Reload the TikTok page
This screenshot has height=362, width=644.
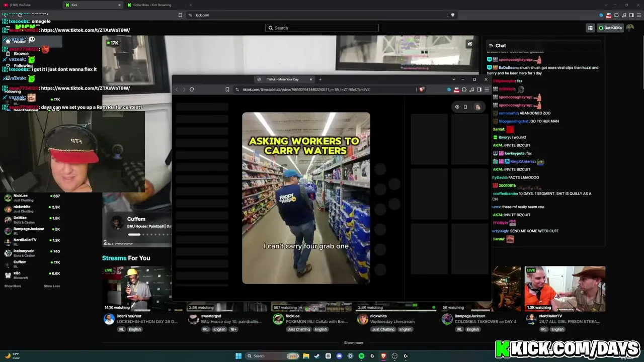(192, 89)
